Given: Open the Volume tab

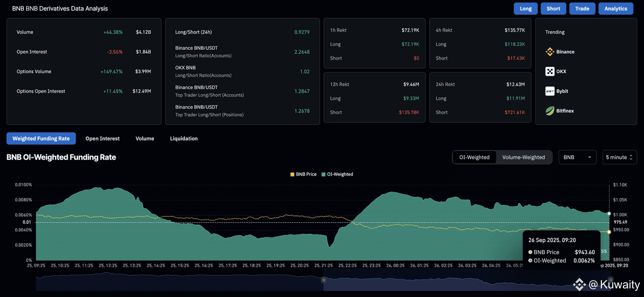Looking at the screenshot, I should [144, 139].
